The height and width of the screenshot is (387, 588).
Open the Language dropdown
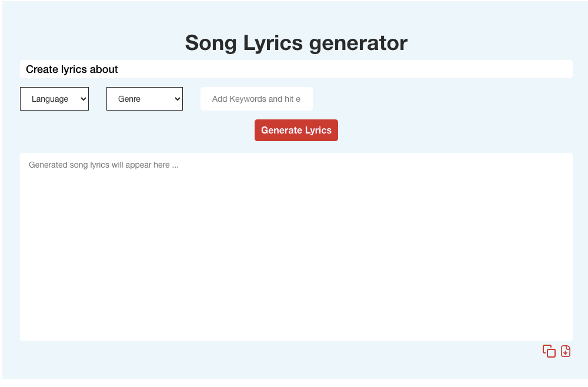pos(54,99)
